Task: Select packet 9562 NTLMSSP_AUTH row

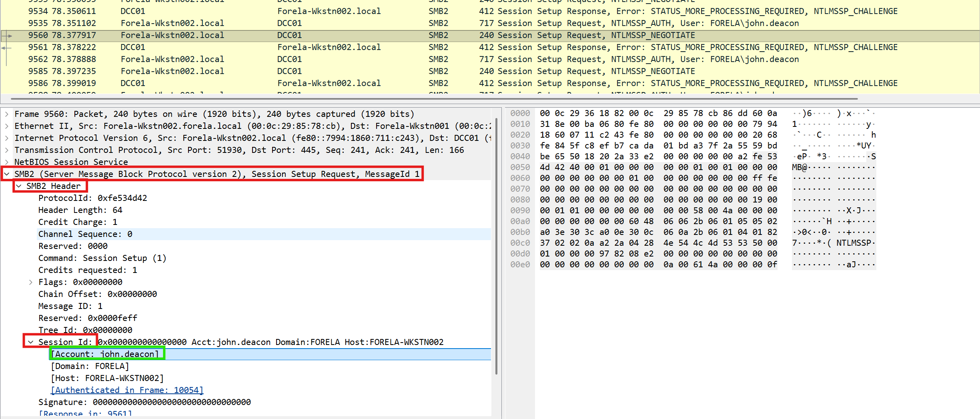Action: [440, 59]
